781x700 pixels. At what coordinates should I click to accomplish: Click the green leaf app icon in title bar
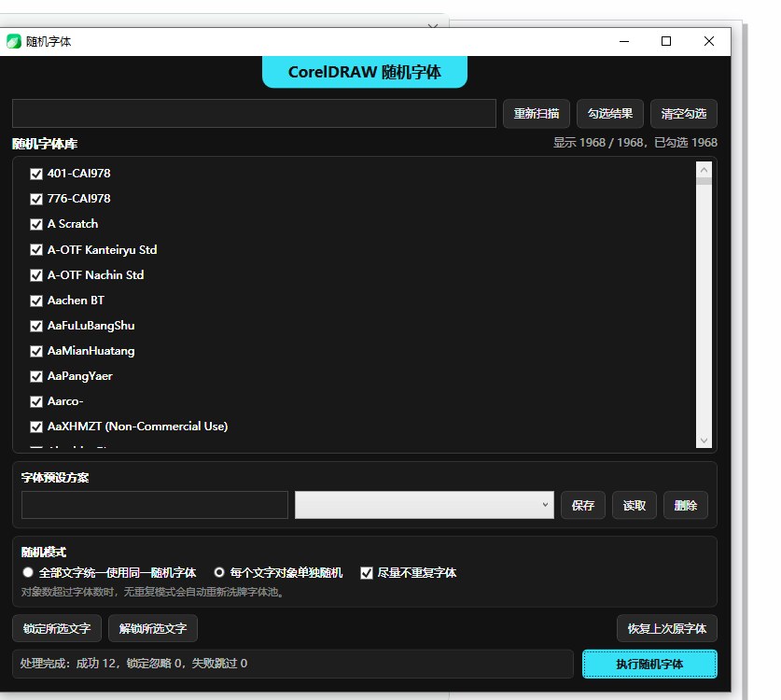13,41
